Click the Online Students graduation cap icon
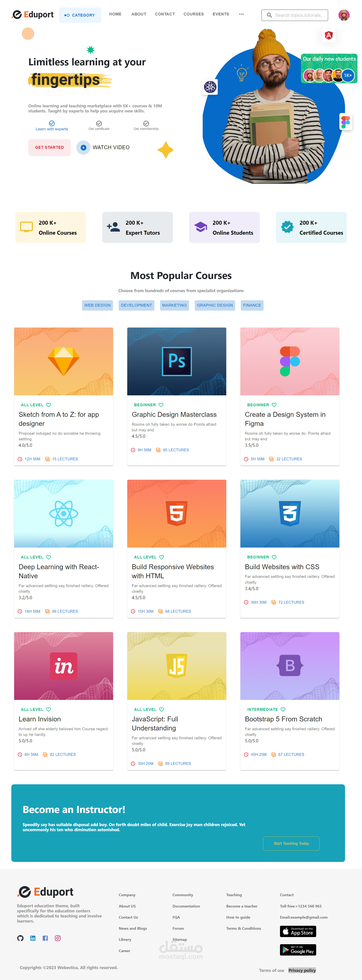The width and height of the screenshot is (362, 980). point(200,227)
